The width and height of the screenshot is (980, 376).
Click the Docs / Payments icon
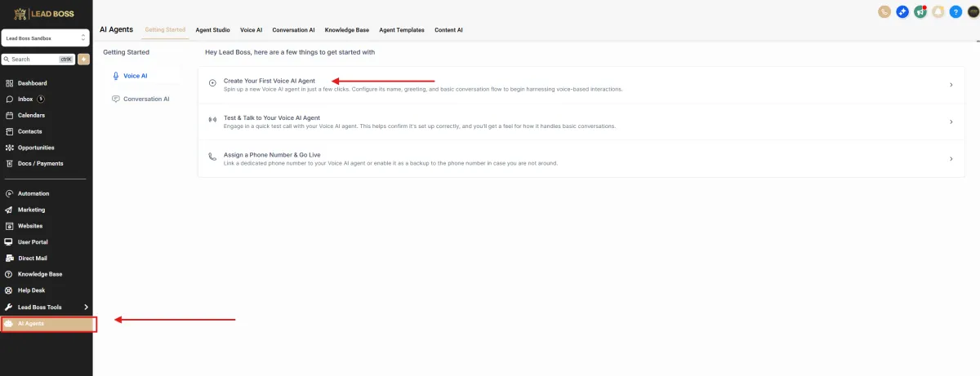[x=9, y=163]
